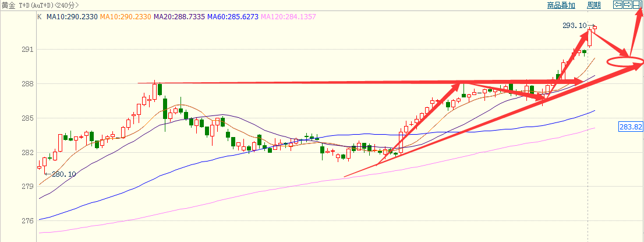Select the MA120:284.1357 indicator label
Screen dimensions: 644x242
[x=288, y=17]
